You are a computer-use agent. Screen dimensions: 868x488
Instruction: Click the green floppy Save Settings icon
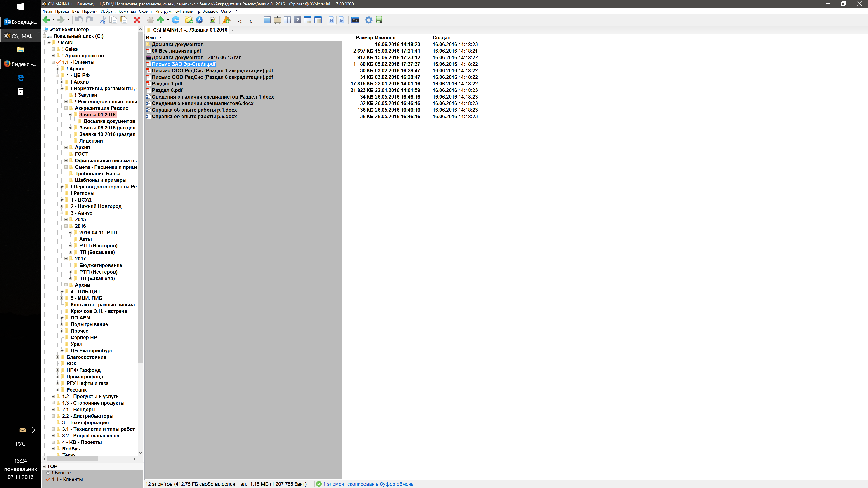pos(379,20)
